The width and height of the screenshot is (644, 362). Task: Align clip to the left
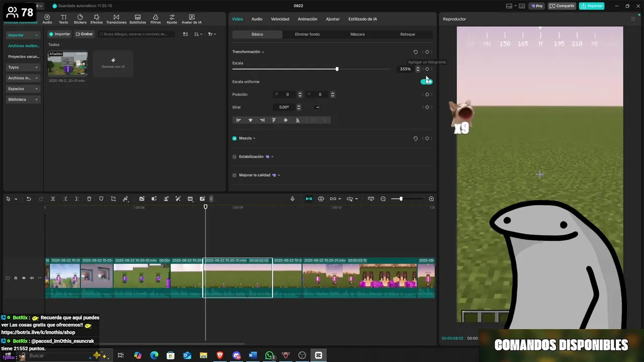238,120
